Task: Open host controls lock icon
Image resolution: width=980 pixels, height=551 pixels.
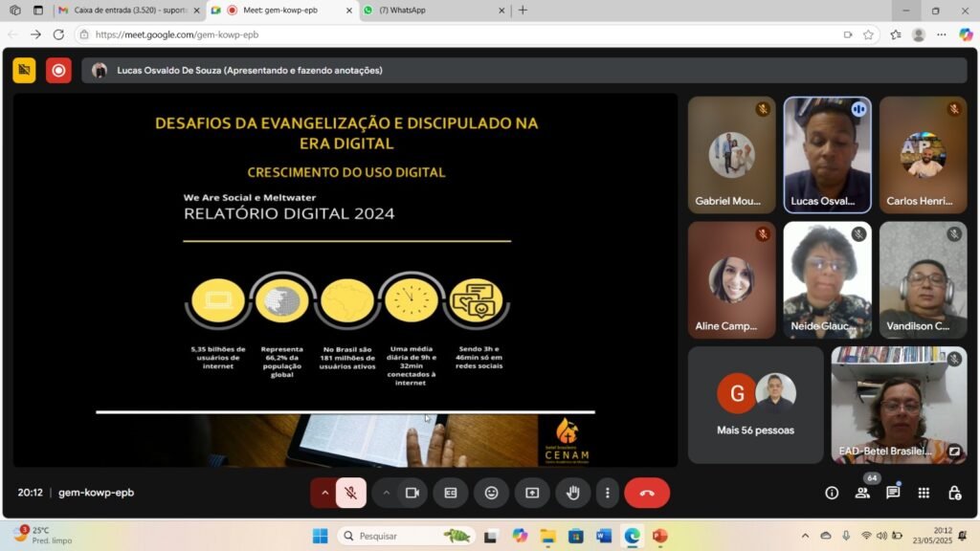Action: coord(954,493)
